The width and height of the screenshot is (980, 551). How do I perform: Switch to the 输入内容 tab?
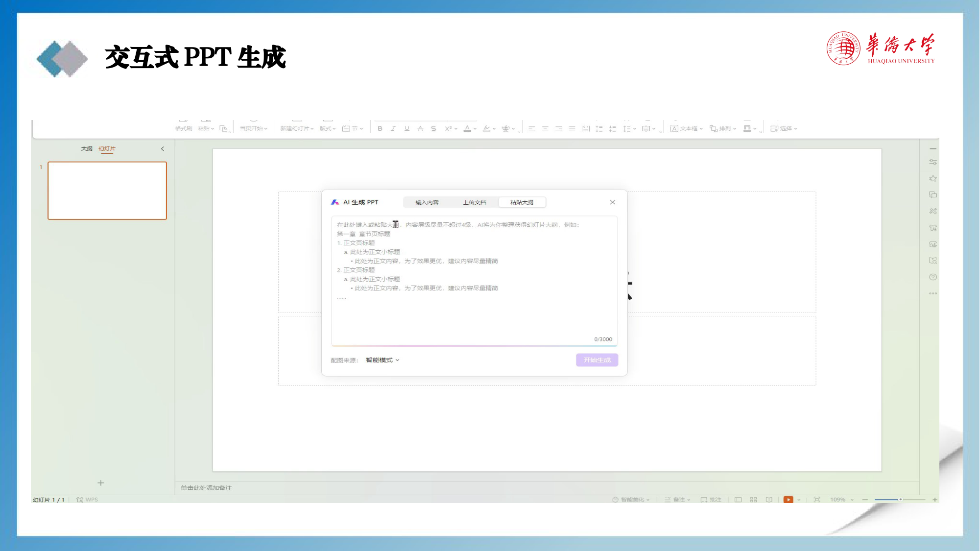[427, 202]
